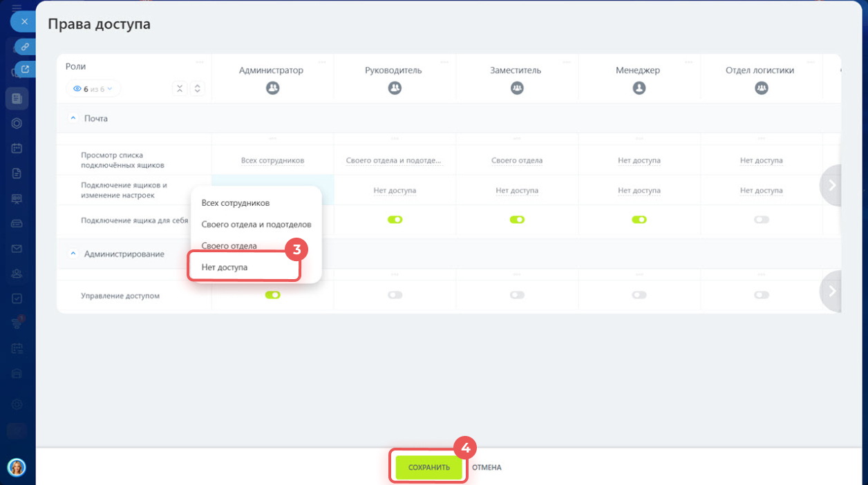Close the slider panel with X button
Screen dimensions: 868x485
click(24, 21)
